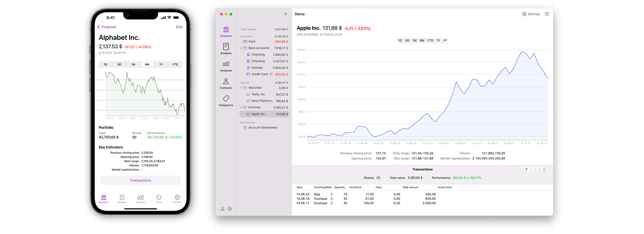Select the 1M range on the Mac chart
The image size is (644, 234).
[414, 41]
